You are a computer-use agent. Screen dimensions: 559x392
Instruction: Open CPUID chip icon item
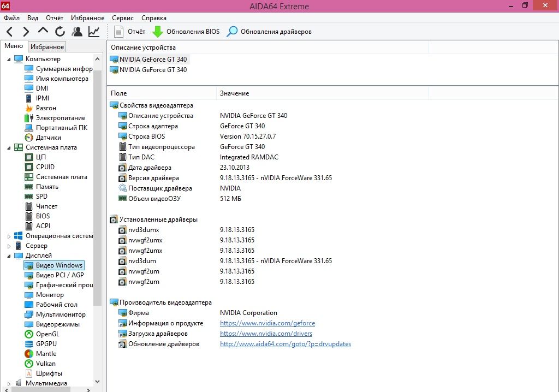coord(29,167)
